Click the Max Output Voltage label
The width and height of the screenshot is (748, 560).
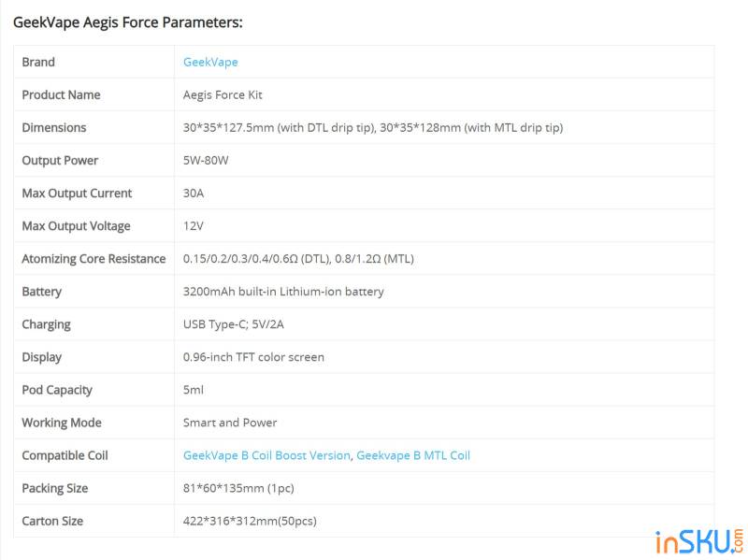pyautogui.click(x=76, y=225)
